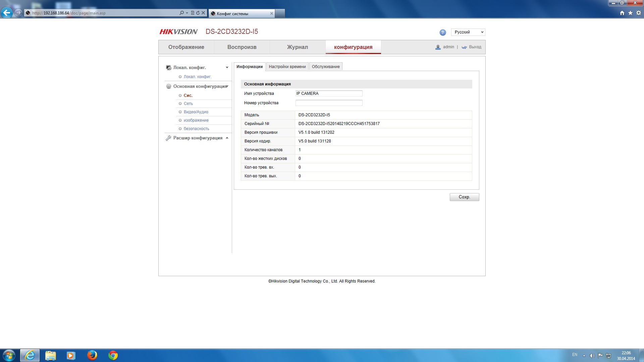The height and width of the screenshot is (362, 644).
Task: Click the Кол-во жестких дисков label
Action: tap(266, 159)
